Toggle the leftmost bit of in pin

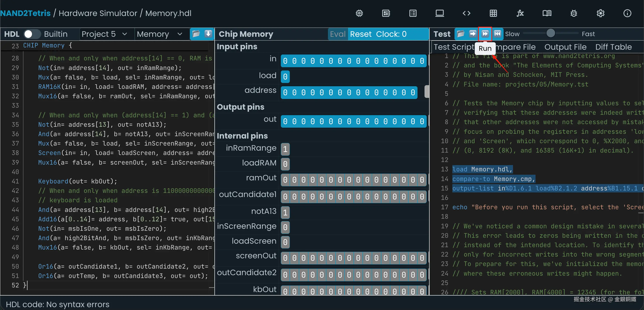285,61
